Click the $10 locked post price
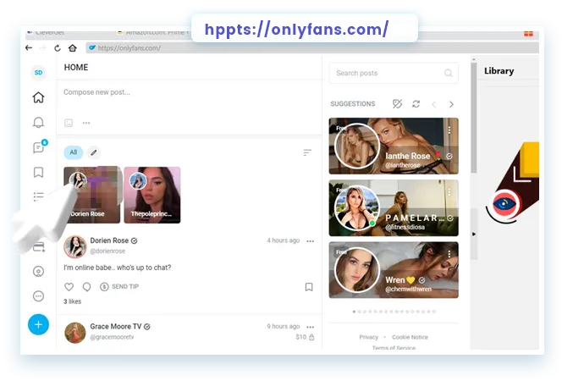This screenshot has height=392, width=562. click(x=305, y=337)
